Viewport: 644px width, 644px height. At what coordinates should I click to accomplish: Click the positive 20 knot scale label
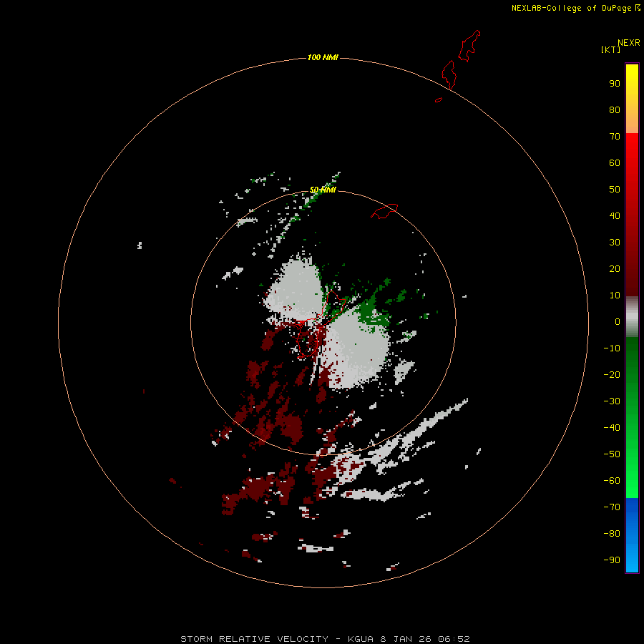(615, 268)
